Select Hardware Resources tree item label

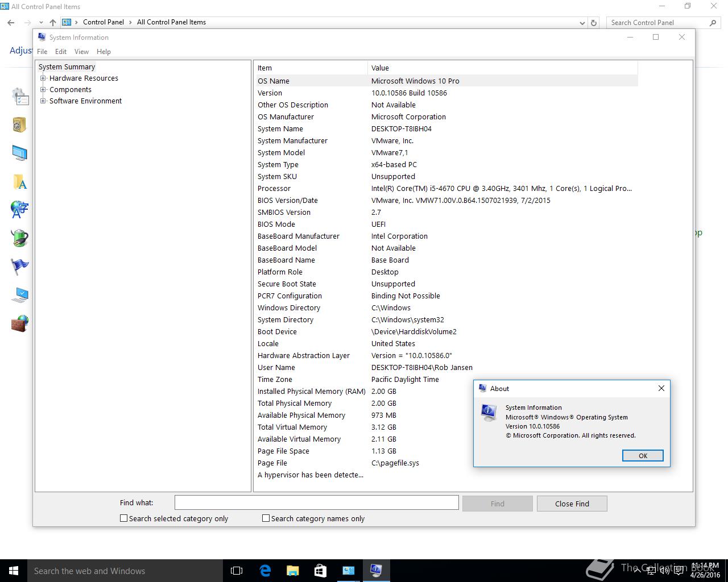(84, 78)
